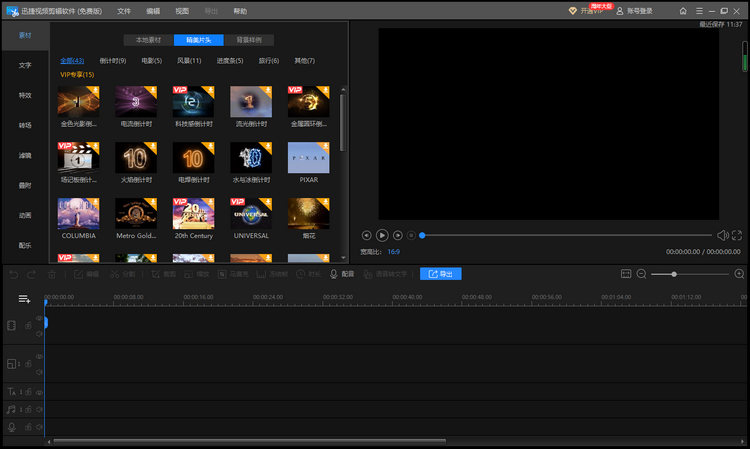Mute the music track
The image size is (750, 449).
coord(39,409)
